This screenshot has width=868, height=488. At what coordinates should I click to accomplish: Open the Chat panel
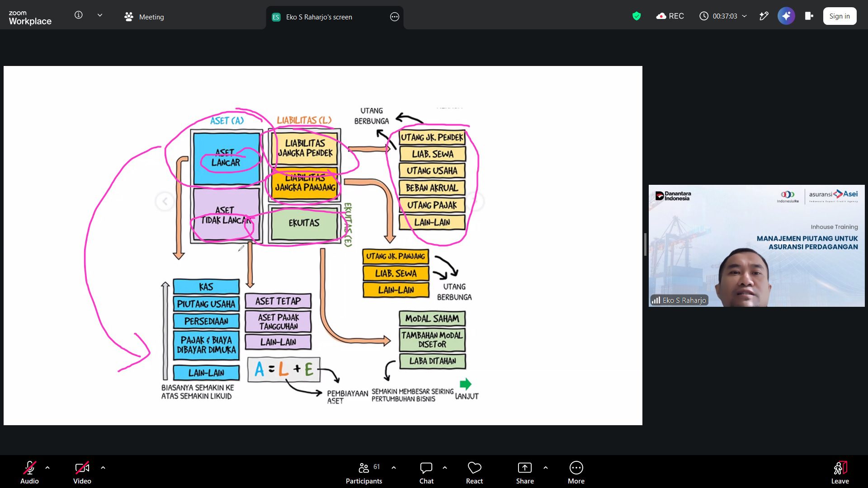426,473
